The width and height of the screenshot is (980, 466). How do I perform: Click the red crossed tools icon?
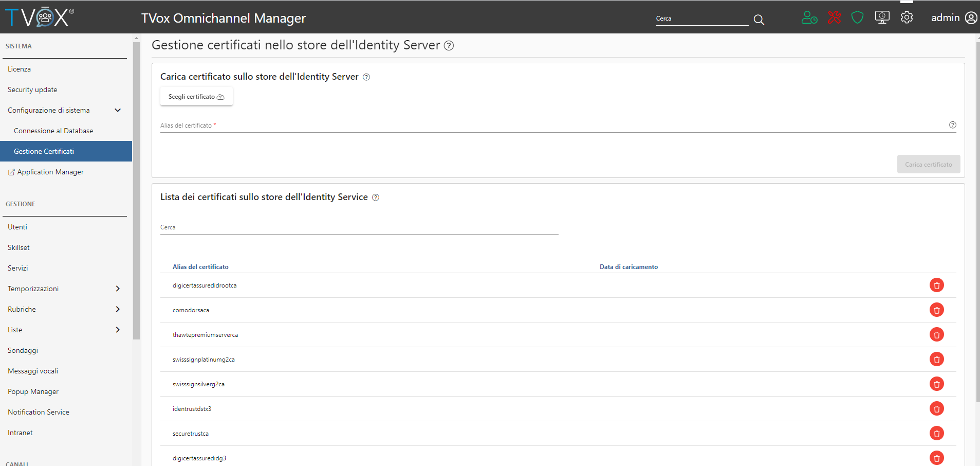point(834,17)
